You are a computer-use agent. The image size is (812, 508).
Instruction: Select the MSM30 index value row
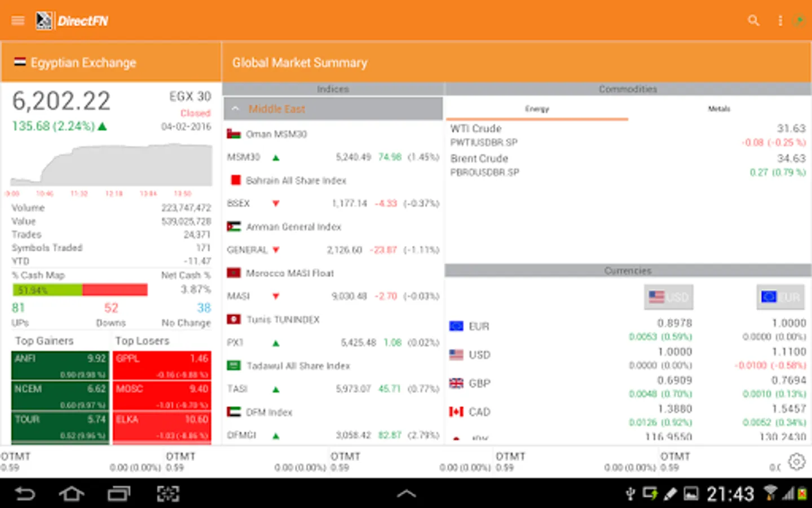[333, 157]
